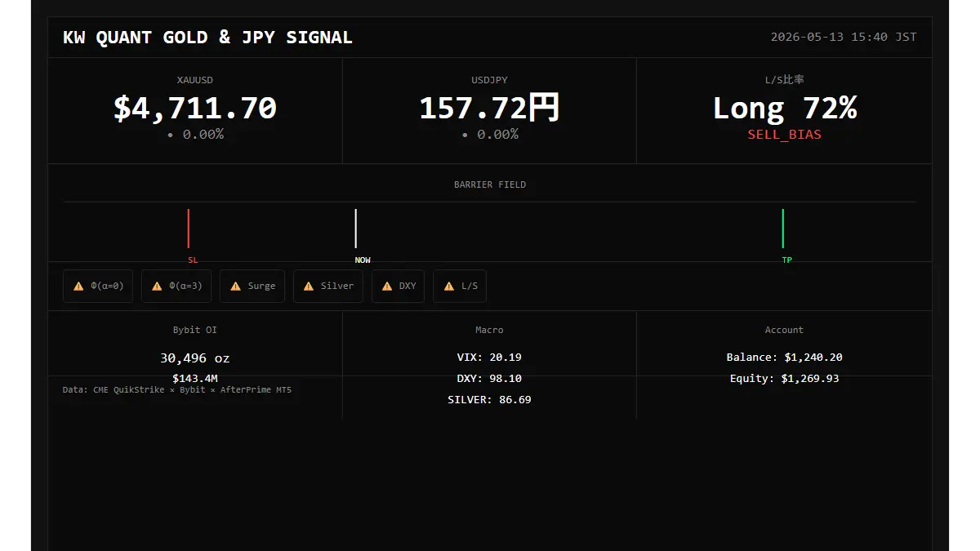This screenshot has width=980, height=551.
Task: Click the Bybit OI heading
Action: click(x=195, y=330)
